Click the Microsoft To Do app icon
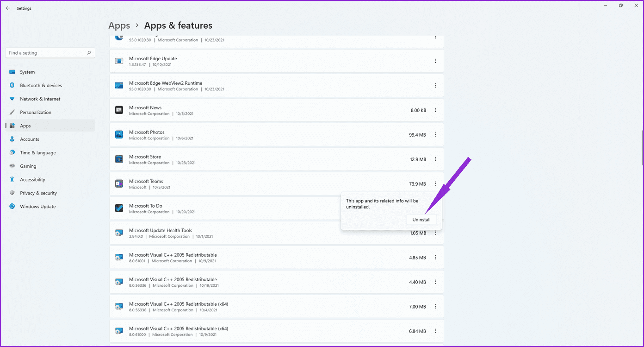This screenshot has height=347, width=644. click(x=119, y=208)
